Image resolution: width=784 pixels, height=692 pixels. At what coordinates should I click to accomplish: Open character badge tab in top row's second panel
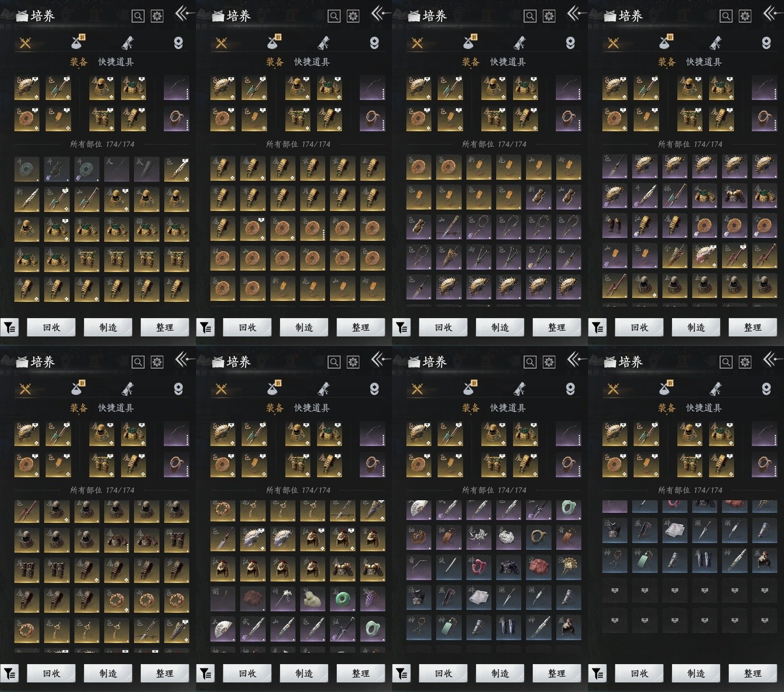coord(374,43)
